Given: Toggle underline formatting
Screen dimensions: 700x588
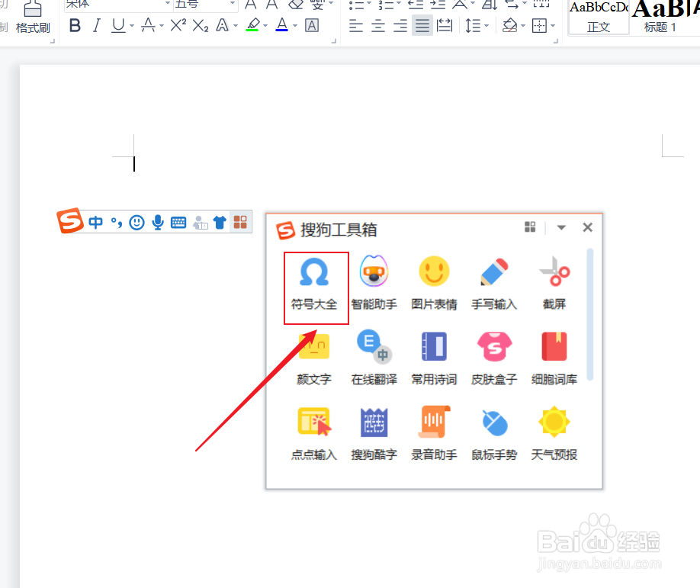Looking at the screenshot, I should point(118,26).
